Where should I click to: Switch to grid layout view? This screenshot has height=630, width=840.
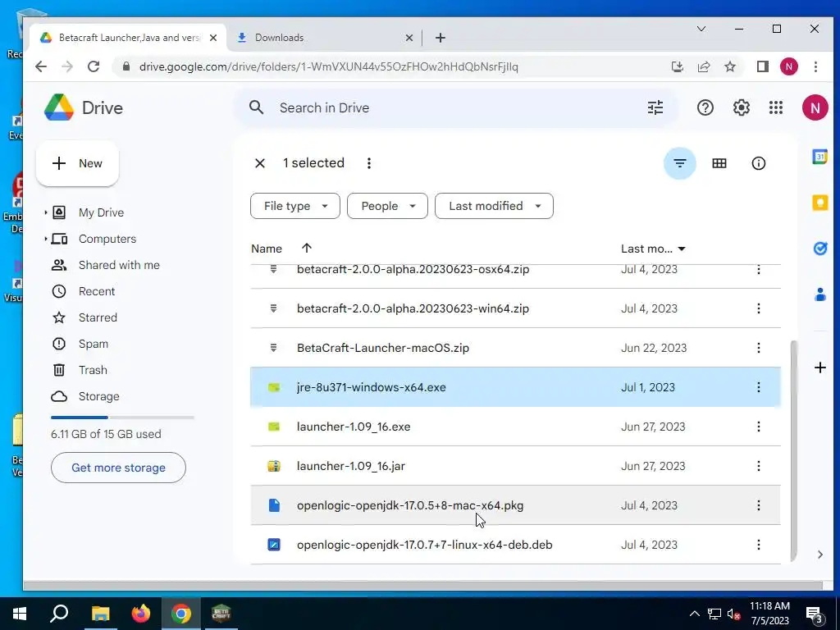tap(719, 163)
